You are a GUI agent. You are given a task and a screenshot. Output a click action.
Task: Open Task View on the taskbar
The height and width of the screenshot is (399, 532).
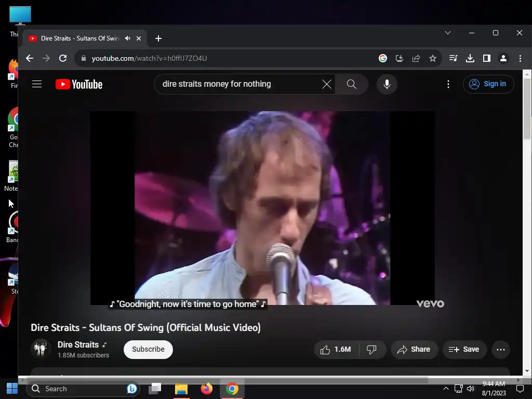(155, 389)
